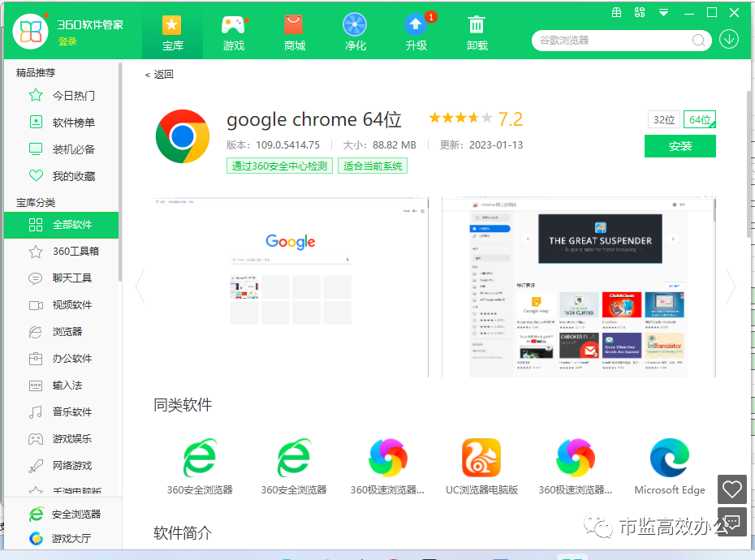The width and height of the screenshot is (755, 560).
Task: Click the search magnifier icon
Action: pos(699,41)
